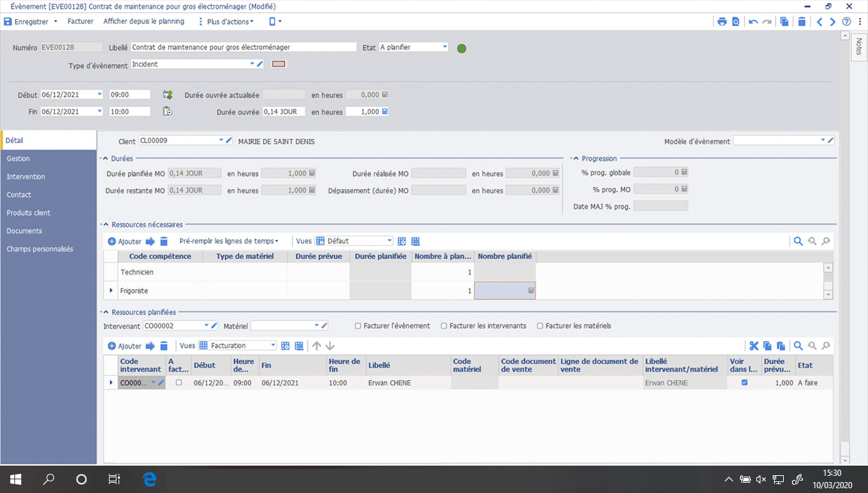
Task: Go to next record arrow
Action: pos(833,21)
